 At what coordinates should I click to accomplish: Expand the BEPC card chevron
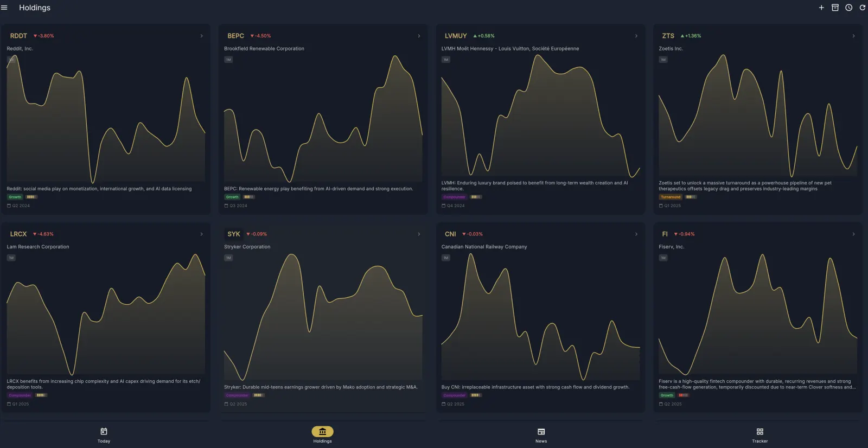pyautogui.click(x=419, y=36)
